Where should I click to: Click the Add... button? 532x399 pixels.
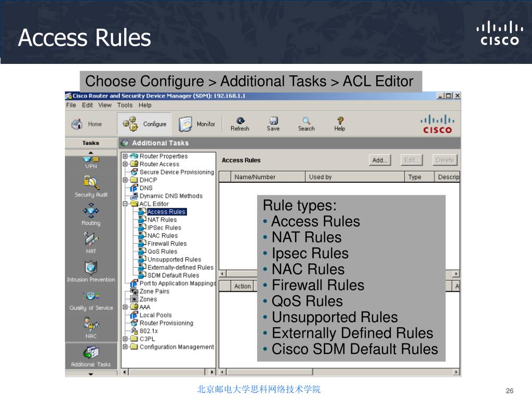pyautogui.click(x=380, y=160)
